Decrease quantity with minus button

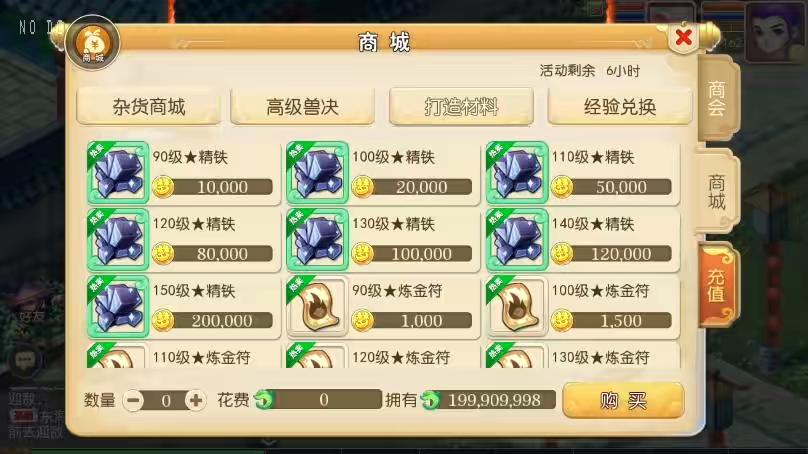(x=133, y=400)
